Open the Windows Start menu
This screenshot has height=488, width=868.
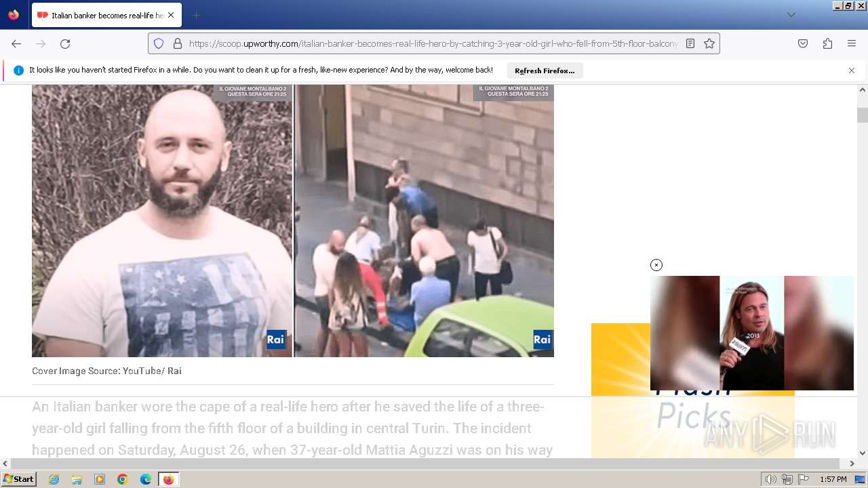tap(18, 479)
